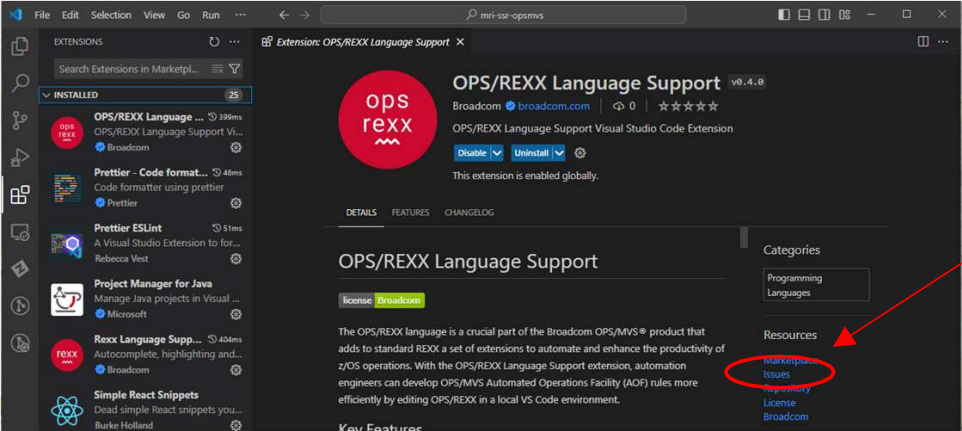Open the Run and Debug view
The image size is (962, 431).
pos(20,158)
